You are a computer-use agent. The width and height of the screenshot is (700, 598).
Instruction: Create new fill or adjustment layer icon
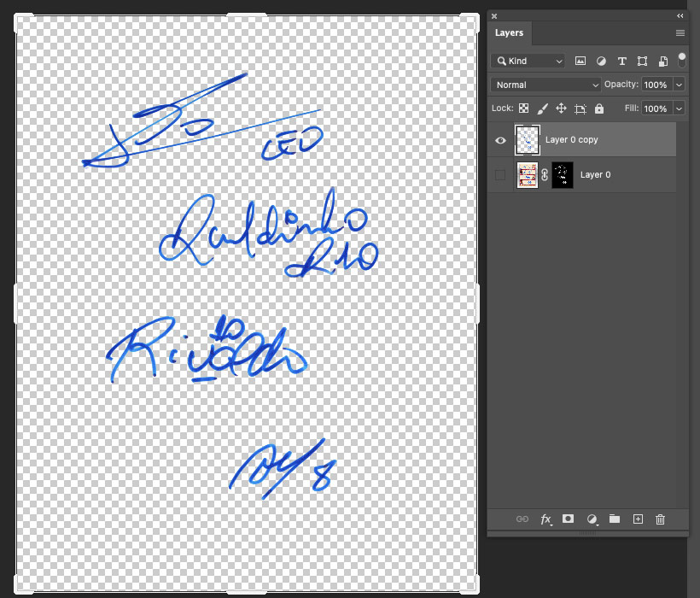click(592, 519)
